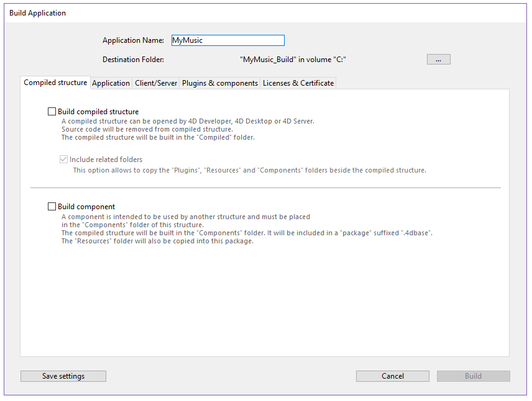Viewport: 532px width, 401px height.
Task: Open the Application tab
Action: point(111,83)
